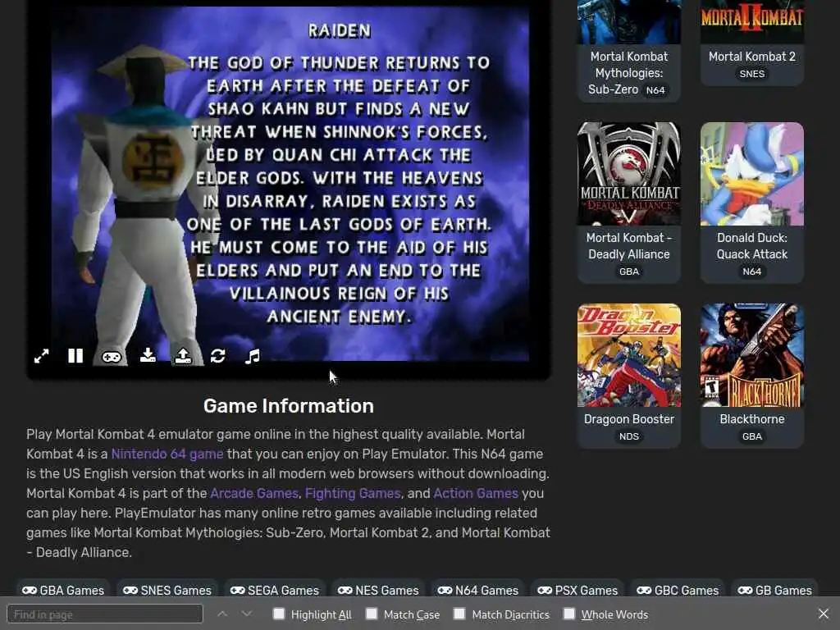Screen dimensions: 840x630
Task: Open the Fighting Games link
Action: click(x=353, y=493)
